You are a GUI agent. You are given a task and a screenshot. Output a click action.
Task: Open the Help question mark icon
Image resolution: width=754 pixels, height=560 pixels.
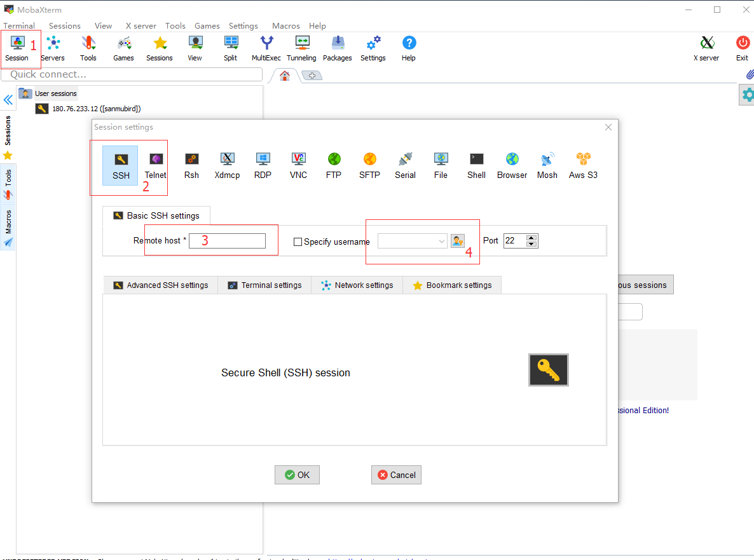409,48
